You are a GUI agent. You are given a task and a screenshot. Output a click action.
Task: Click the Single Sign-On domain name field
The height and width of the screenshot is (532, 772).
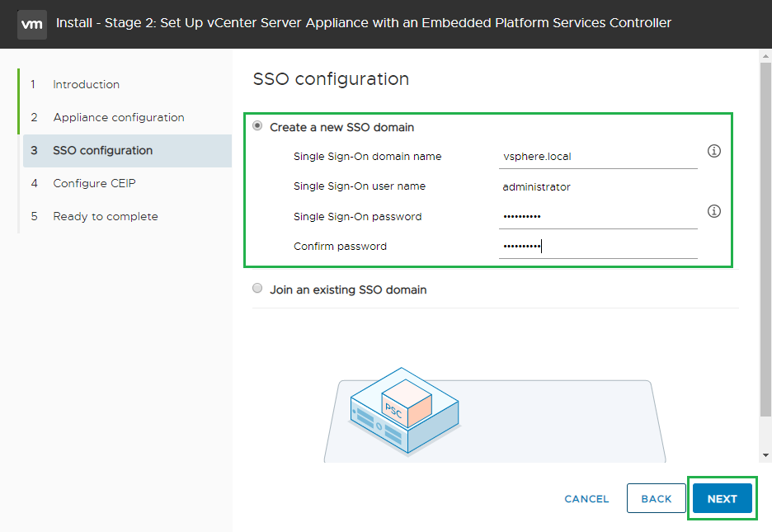[x=597, y=157]
